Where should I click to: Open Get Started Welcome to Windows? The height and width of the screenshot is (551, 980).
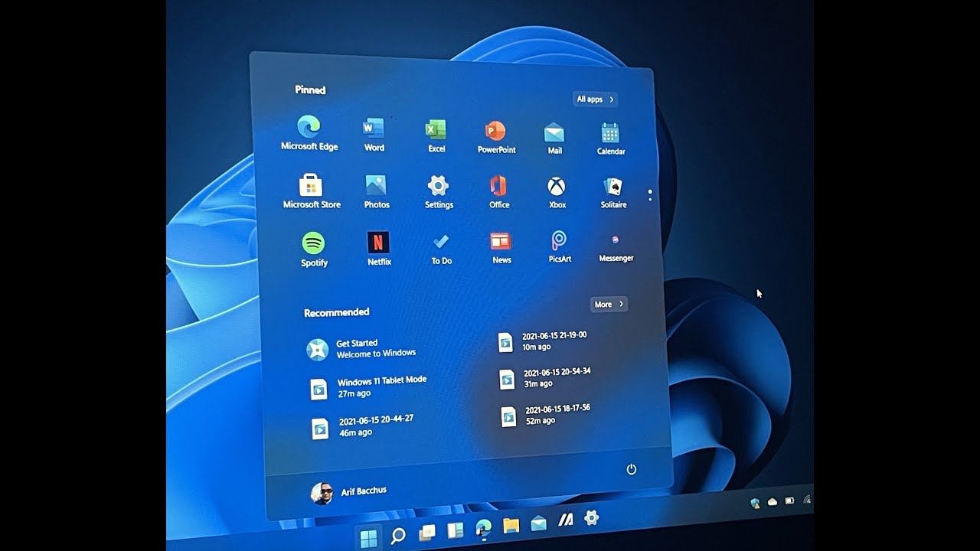point(361,349)
